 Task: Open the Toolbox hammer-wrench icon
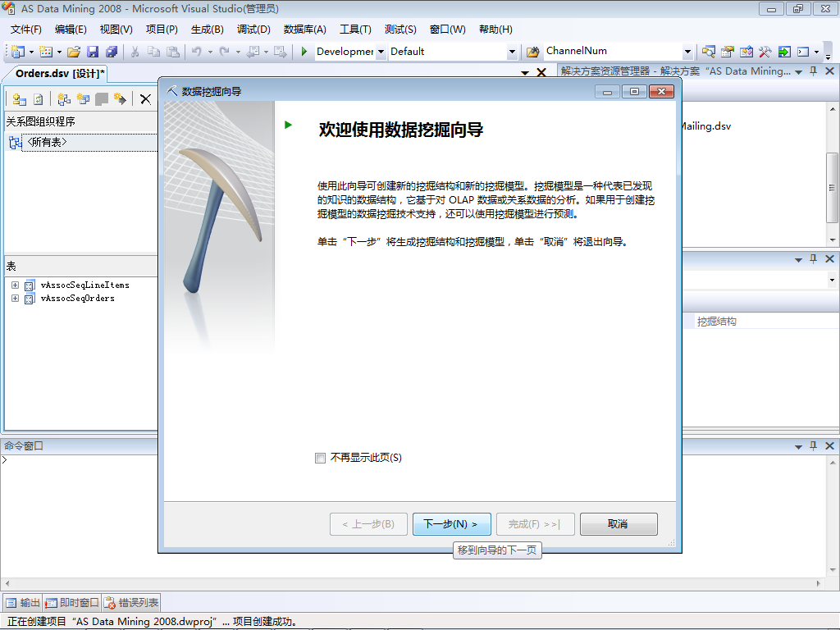pos(765,52)
